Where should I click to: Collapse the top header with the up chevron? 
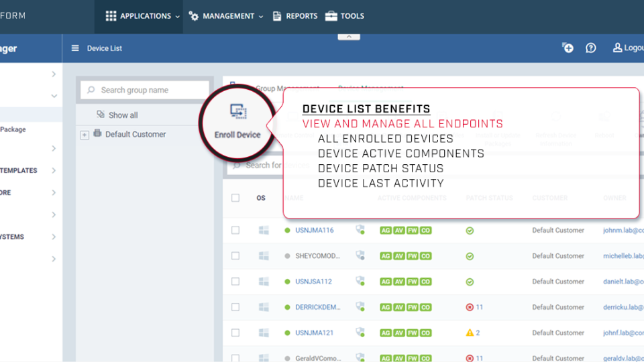click(x=349, y=37)
